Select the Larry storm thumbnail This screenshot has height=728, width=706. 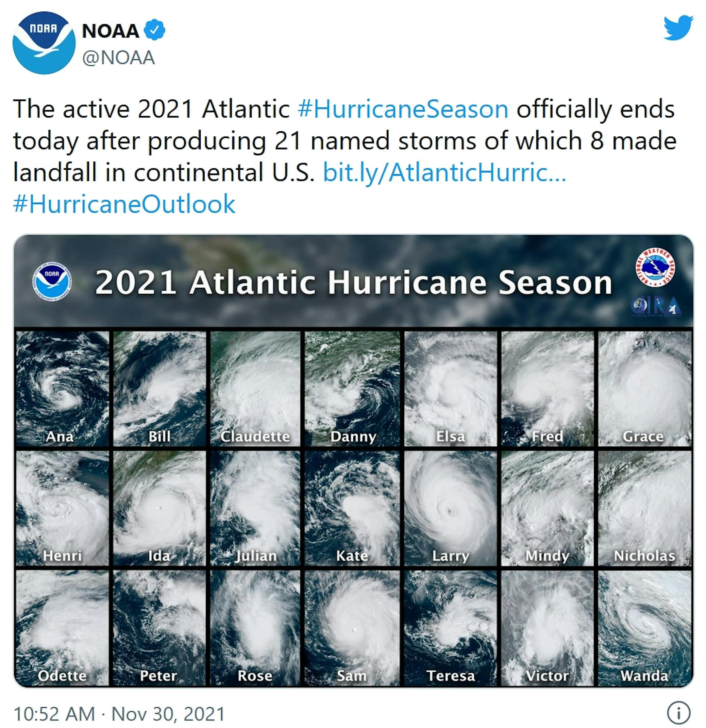coord(450,508)
